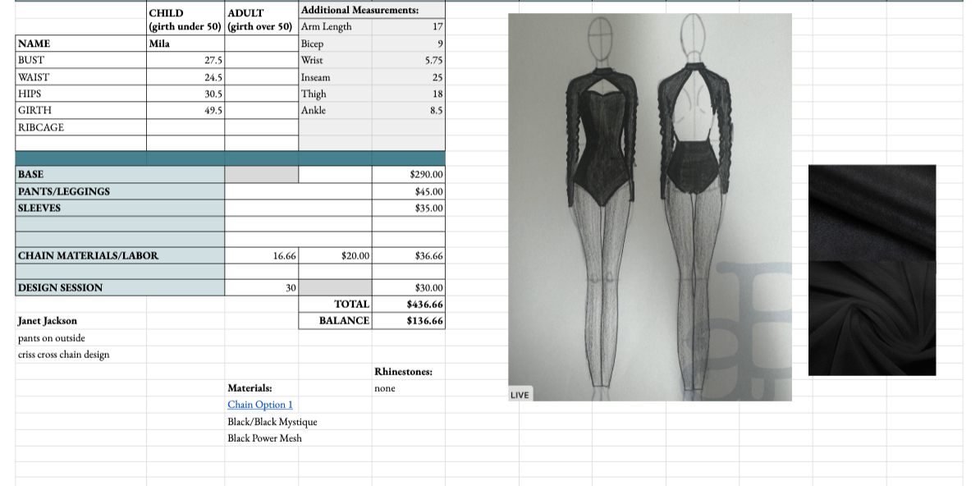Select the pants price $45.00
The height and width of the screenshot is (486, 980).
408,191
